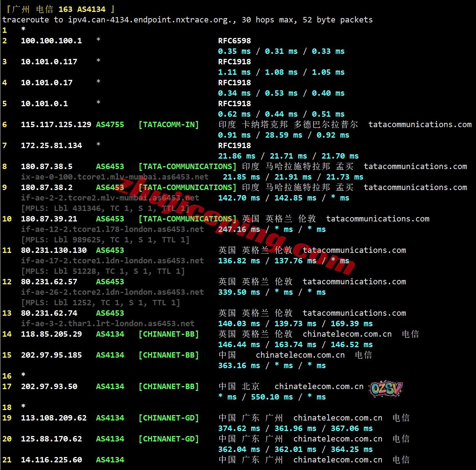Click IP address 100.100.100.1 at hop 2
The height and width of the screenshot is (470, 476).
[51, 41]
